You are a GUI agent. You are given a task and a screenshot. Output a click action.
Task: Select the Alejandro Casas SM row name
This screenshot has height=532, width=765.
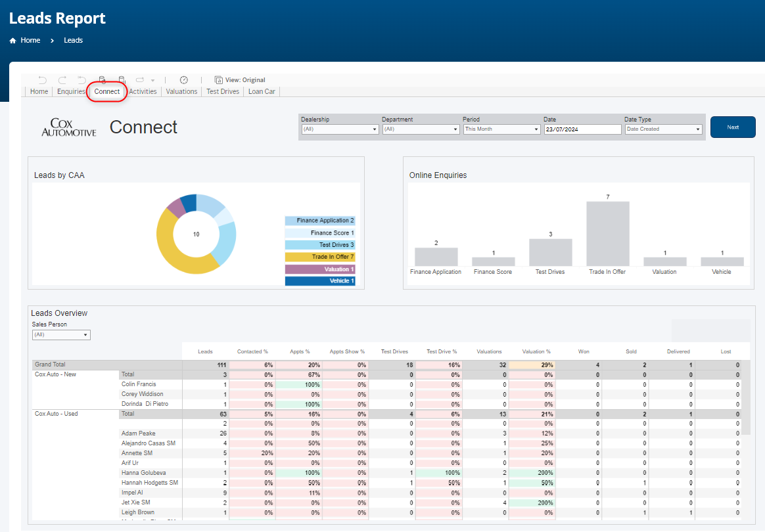[149, 443]
